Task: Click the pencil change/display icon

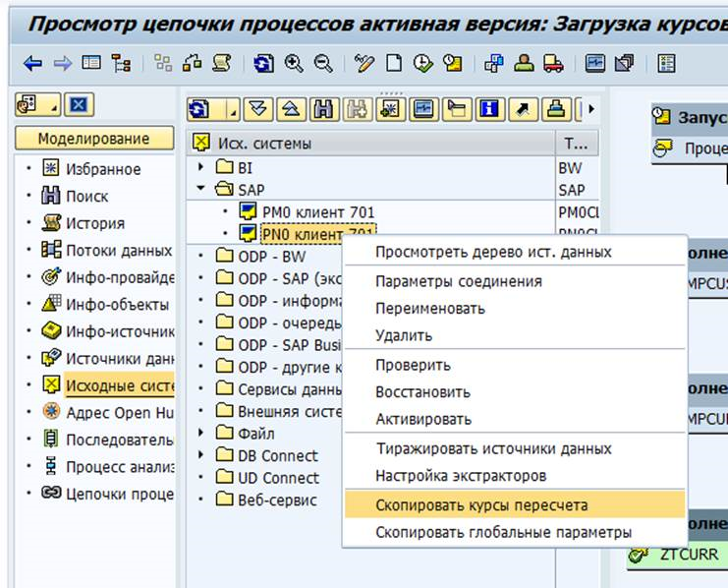Action: [x=364, y=63]
